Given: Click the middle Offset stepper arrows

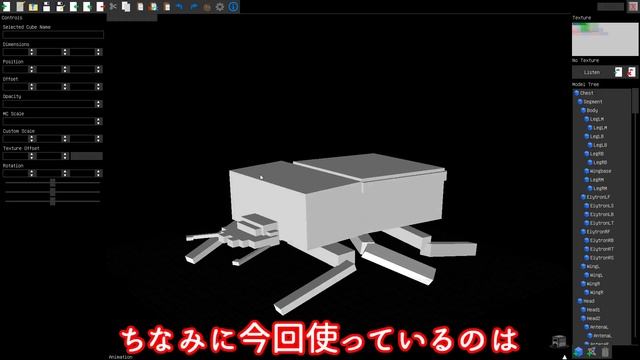Looking at the screenshot, I should [65, 87].
